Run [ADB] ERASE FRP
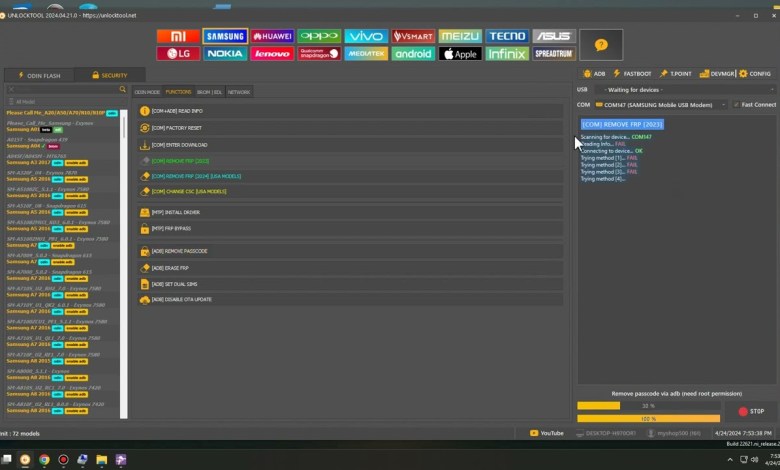 pos(350,268)
